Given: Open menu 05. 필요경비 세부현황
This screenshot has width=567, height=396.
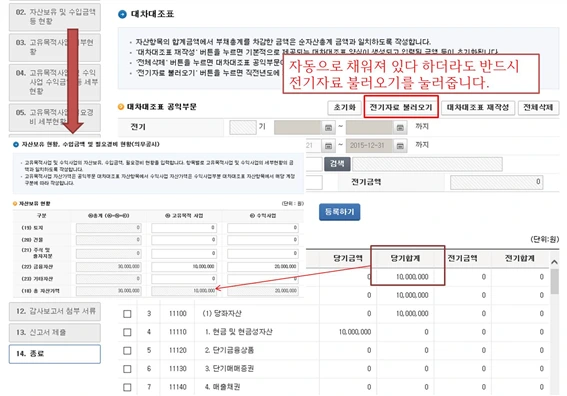Looking at the screenshot, I should [x=55, y=117].
